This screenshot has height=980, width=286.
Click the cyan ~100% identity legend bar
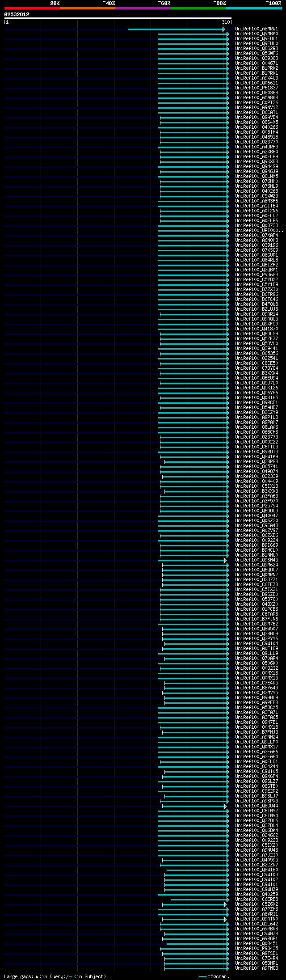tap(254, 8)
